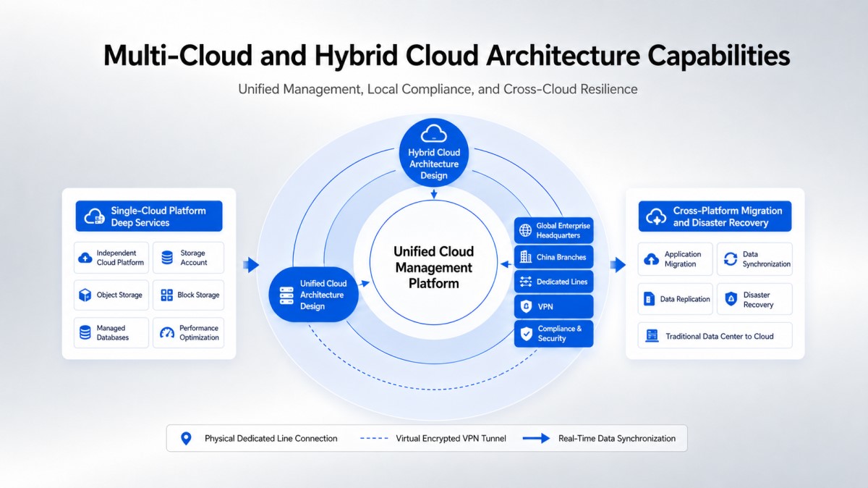Open the Data Synchronization card
Image resolution: width=868 pixels, height=488 pixels.
click(754, 259)
